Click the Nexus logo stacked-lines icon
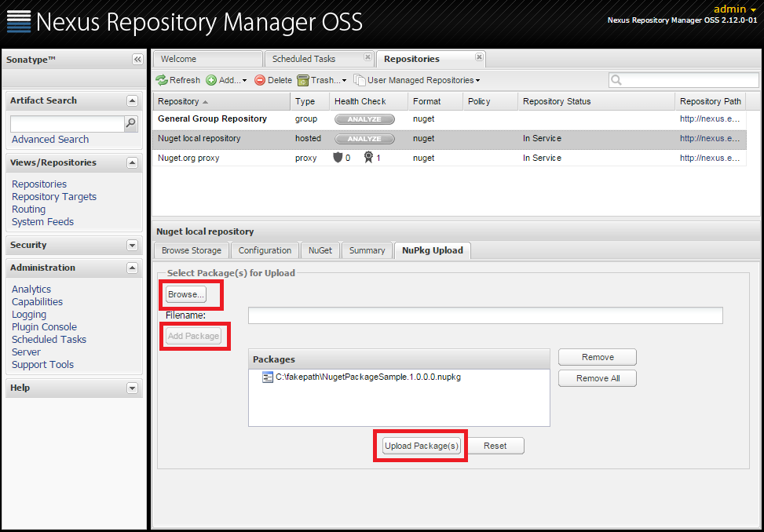 click(19, 21)
